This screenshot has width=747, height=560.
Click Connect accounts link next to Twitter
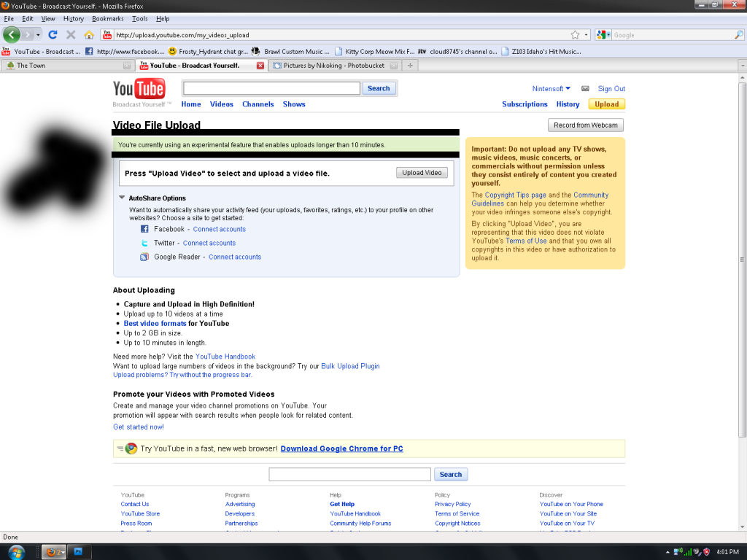coord(209,243)
